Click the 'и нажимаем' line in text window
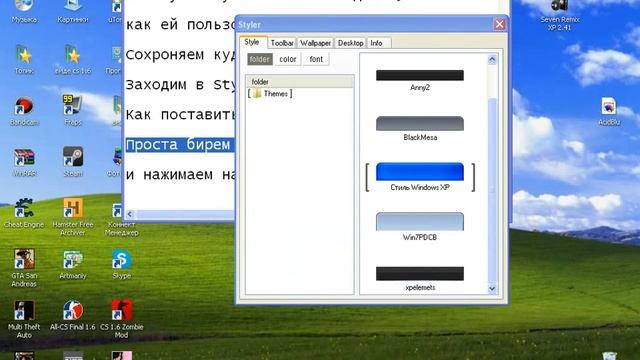The width and height of the screenshot is (640, 360). click(x=180, y=175)
